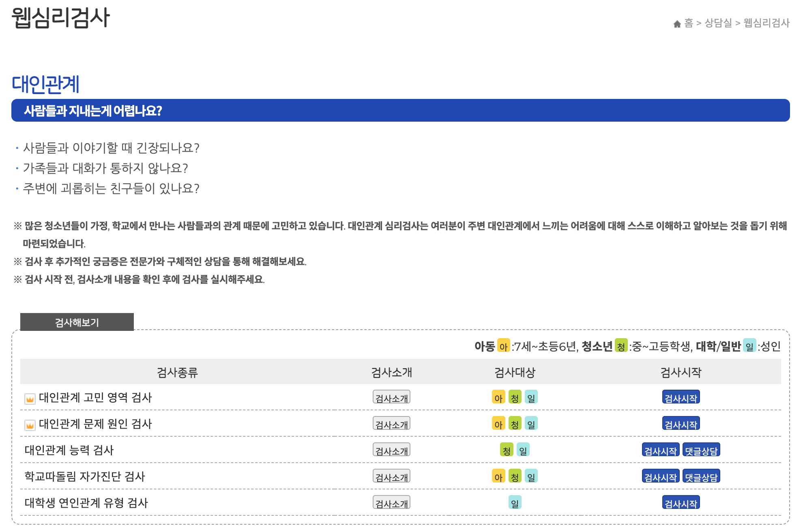The width and height of the screenshot is (803, 532).
Task: Click the 검사종류 column header
Action: [177, 372]
